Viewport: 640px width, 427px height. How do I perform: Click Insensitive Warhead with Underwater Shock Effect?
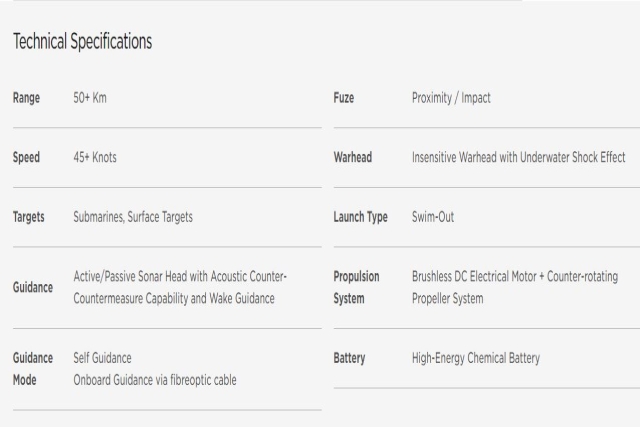pos(518,158)
